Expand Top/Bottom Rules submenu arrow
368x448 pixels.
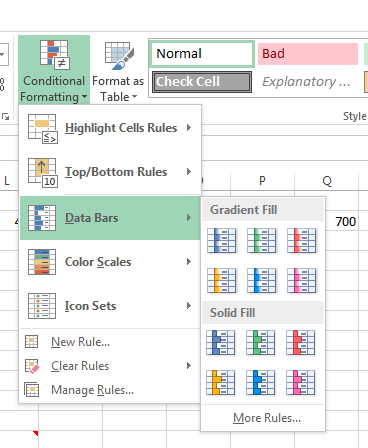pyautogui.click(x=189, y=171)
